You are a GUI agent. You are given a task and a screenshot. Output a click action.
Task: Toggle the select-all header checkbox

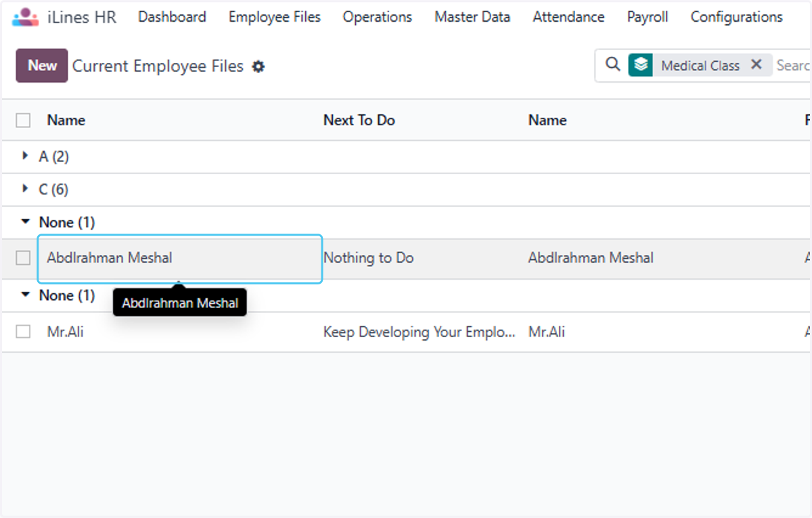[23, 121]
